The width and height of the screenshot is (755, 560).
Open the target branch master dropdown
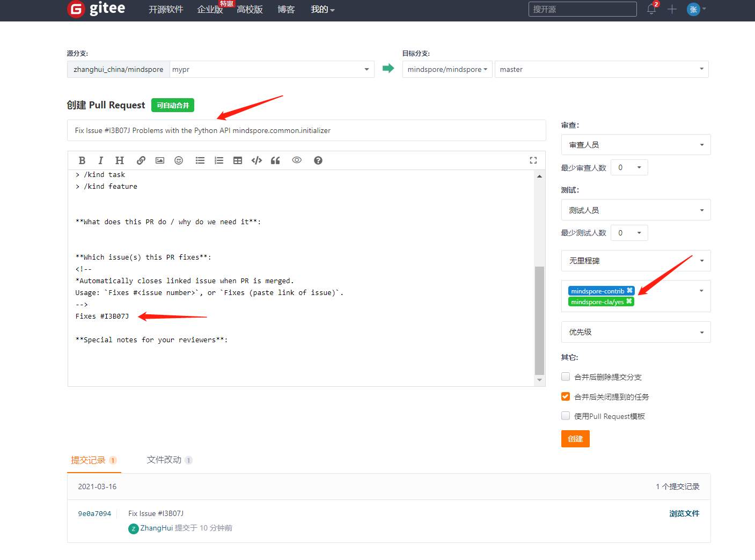point(602,69)
